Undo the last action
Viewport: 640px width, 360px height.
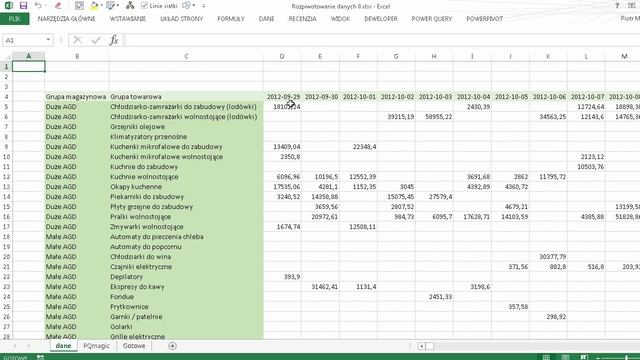click(38, 6)
